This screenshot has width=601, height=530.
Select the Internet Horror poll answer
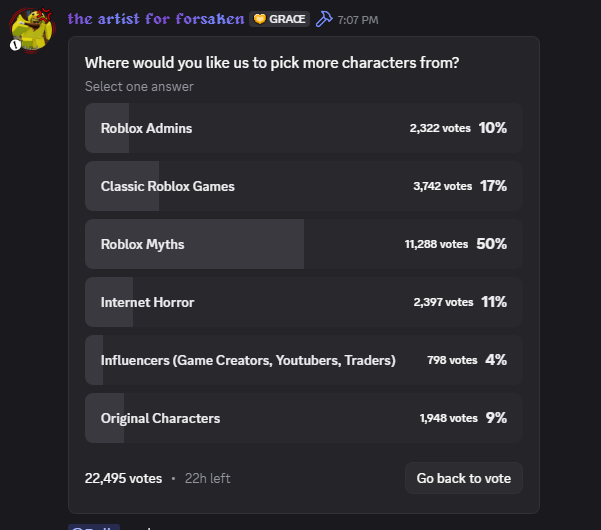point(303,302)
